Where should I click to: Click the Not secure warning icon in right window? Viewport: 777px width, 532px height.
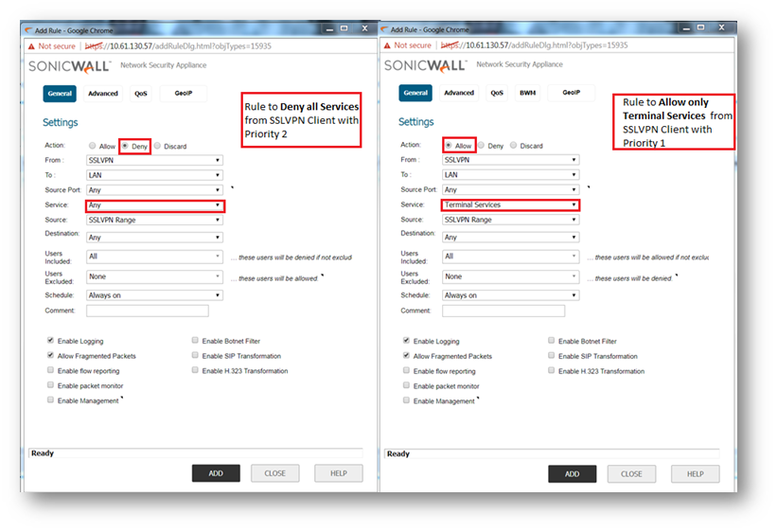(388, 45)
